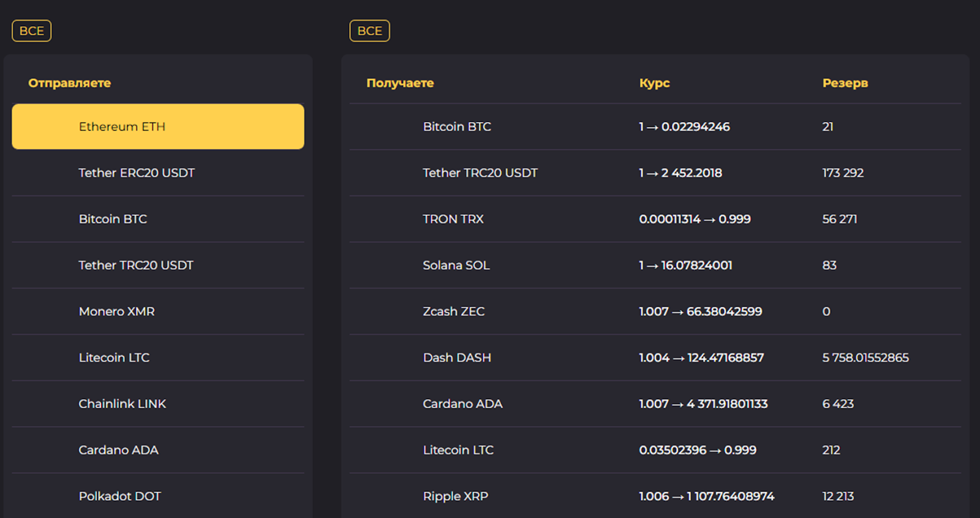The height and width of the screenshot is (518, 980).
Task: Click the Ripple reserve value 12 213
Action: pyautogui.click(x=838, y=496)
